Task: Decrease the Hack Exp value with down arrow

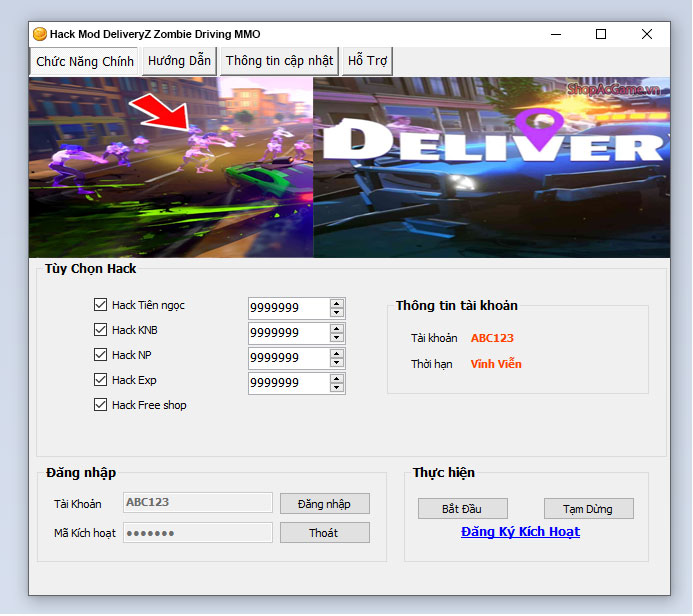Action: click(336, 388)
